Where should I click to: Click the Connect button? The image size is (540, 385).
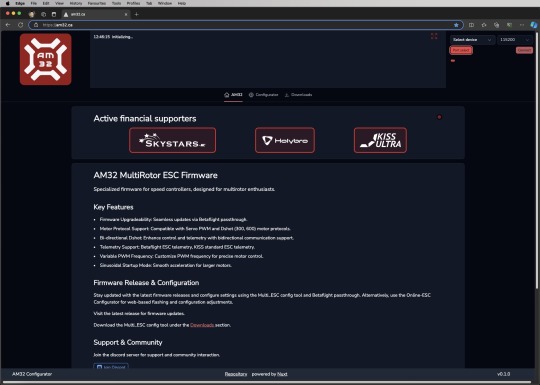tap(524, 50)
